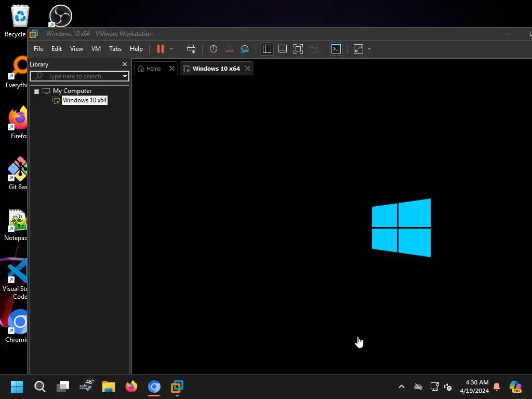Open the View menu
532x399 pixels.
point(76,49)
